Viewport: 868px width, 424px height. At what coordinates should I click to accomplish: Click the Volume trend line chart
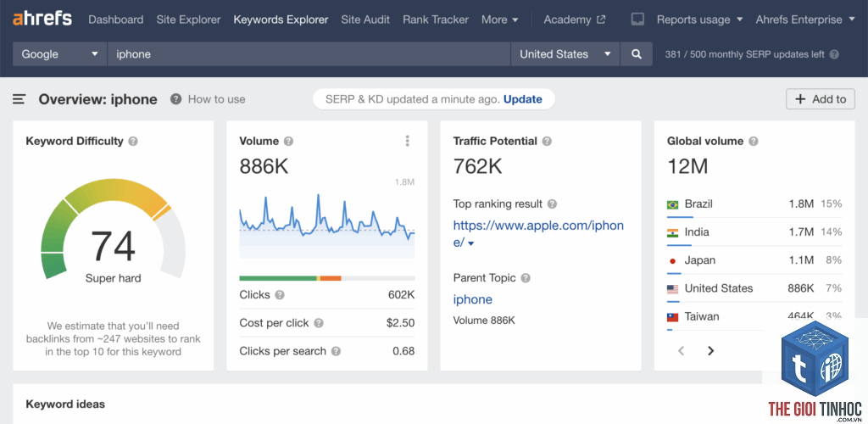click(x=326, y=224)
